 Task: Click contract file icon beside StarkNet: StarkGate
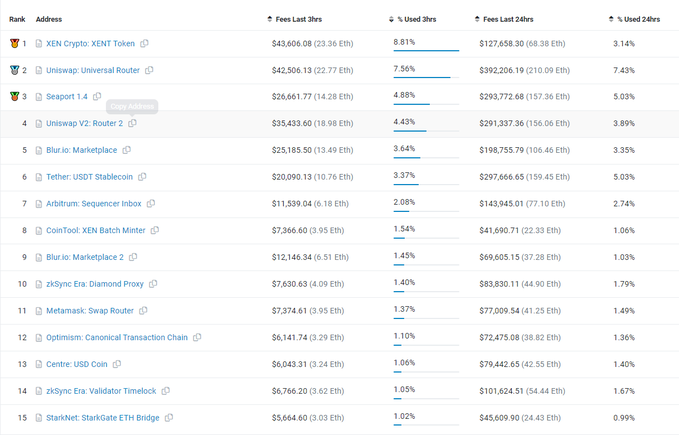tap(39, 418)
